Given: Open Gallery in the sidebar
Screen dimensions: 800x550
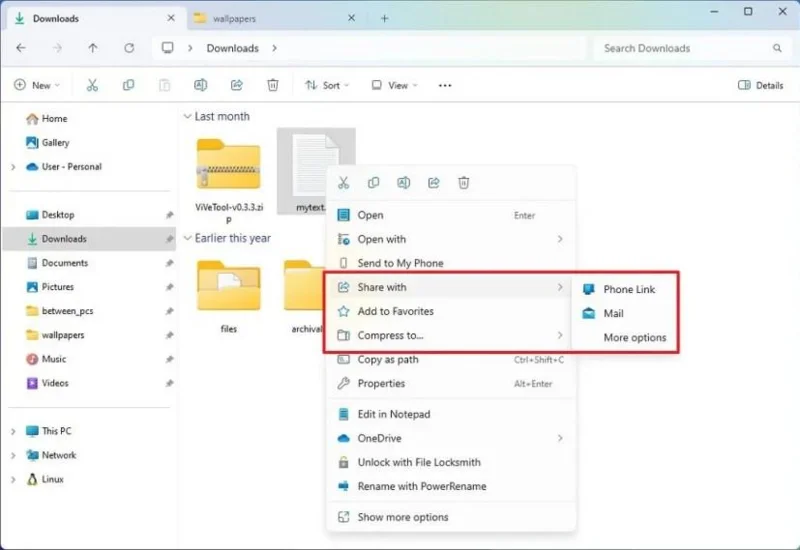Looking at the screenshot, I should click(x=48, y=142).
